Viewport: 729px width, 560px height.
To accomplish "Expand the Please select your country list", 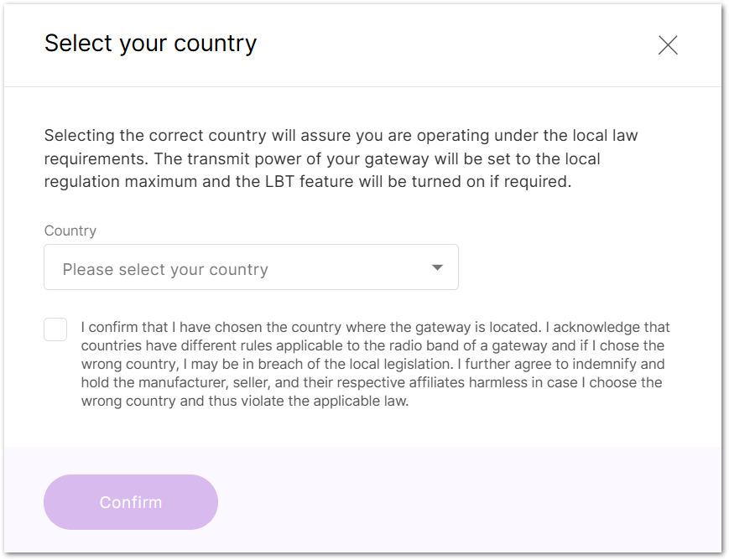I will (x=250, y=267).
